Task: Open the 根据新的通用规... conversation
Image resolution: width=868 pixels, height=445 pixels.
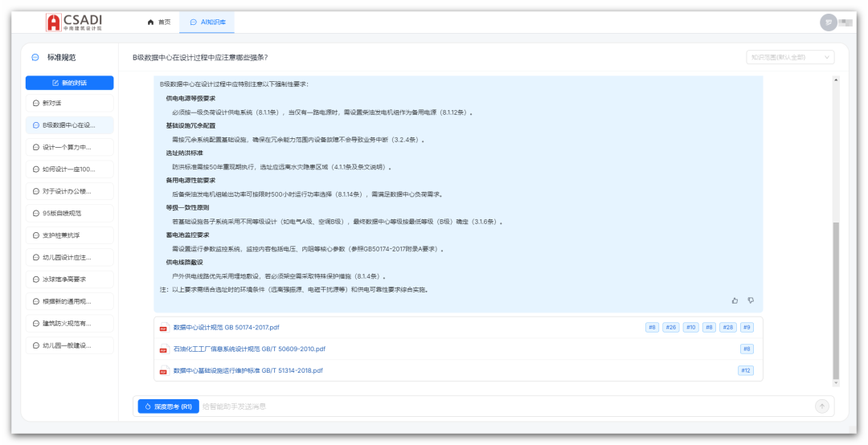Action: pos(70,302)
